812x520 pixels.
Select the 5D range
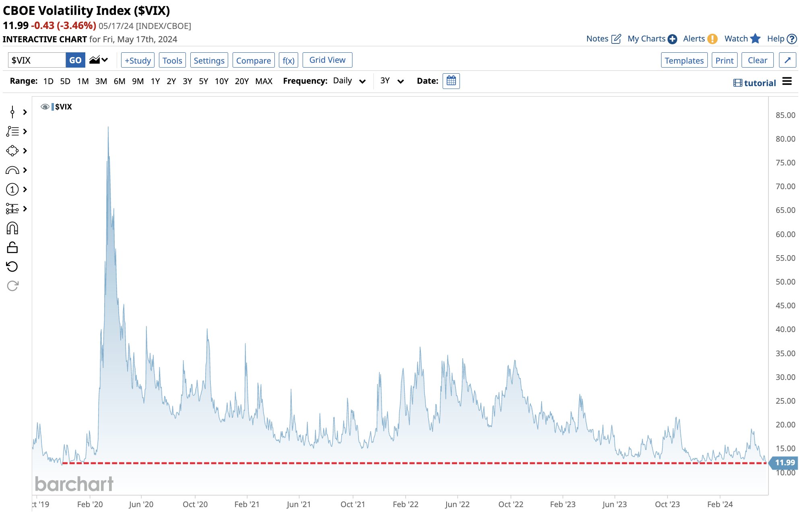pyautogui.click(x=65, y=81)
